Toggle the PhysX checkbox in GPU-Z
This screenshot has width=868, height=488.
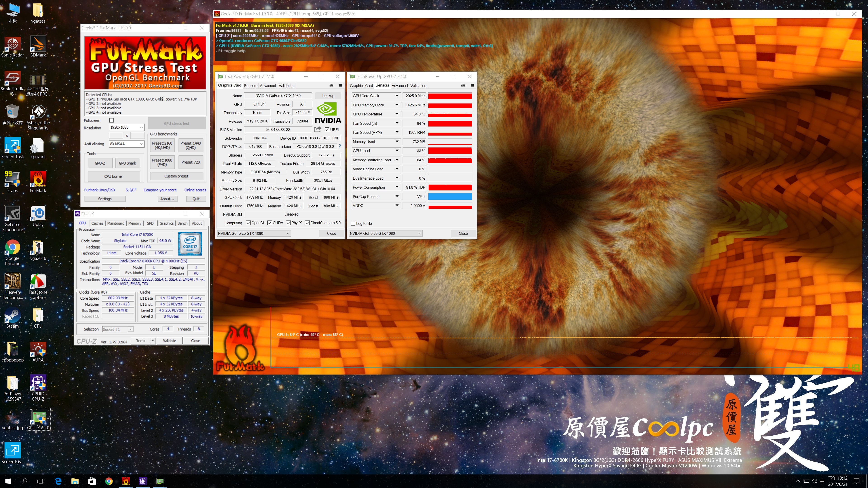pos(288,223)
